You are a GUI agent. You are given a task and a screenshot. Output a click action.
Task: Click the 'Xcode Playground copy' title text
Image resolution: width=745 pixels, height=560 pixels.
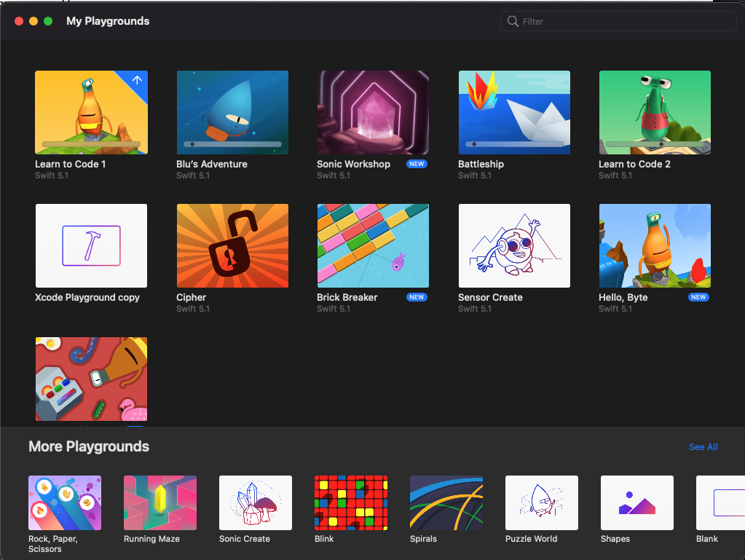coord(87,297)
